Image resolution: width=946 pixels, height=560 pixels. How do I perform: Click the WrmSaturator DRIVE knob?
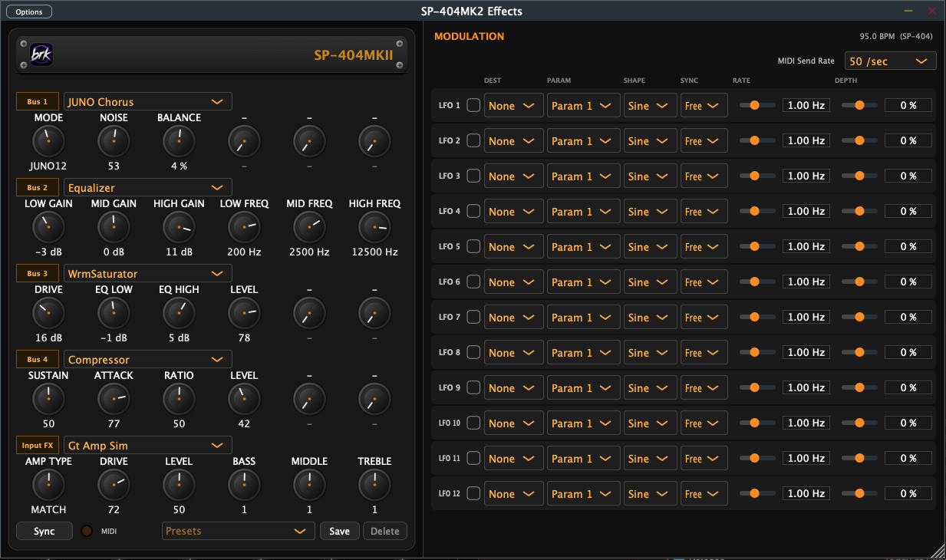(48, 313)
